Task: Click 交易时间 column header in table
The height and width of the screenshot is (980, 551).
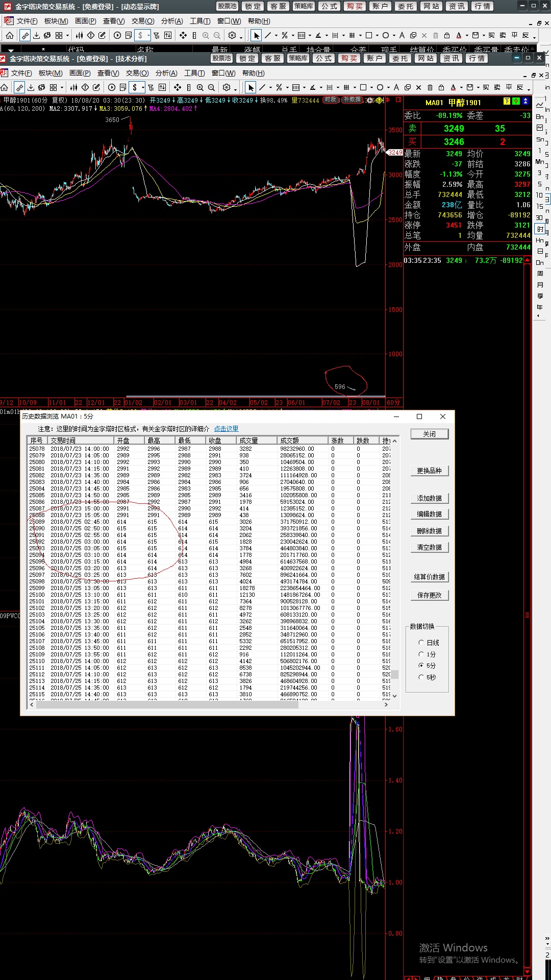Action: pos(80,440)
